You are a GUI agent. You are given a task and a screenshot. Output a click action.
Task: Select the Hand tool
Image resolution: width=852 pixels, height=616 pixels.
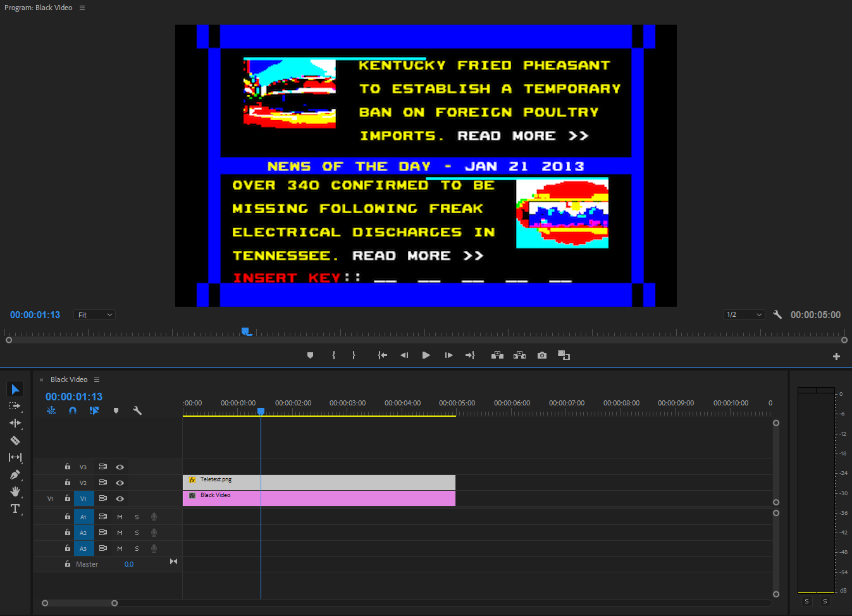click(15, 491)
